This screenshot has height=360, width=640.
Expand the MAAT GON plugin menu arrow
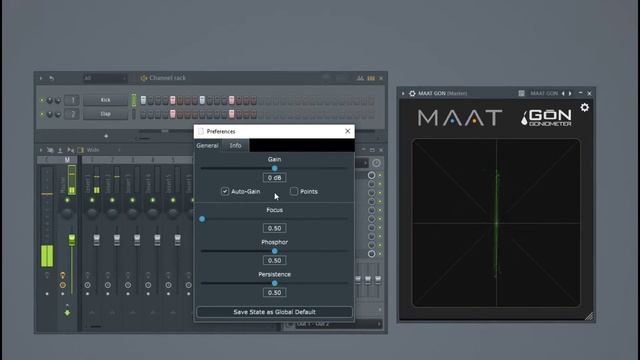[x=403, y=93]
